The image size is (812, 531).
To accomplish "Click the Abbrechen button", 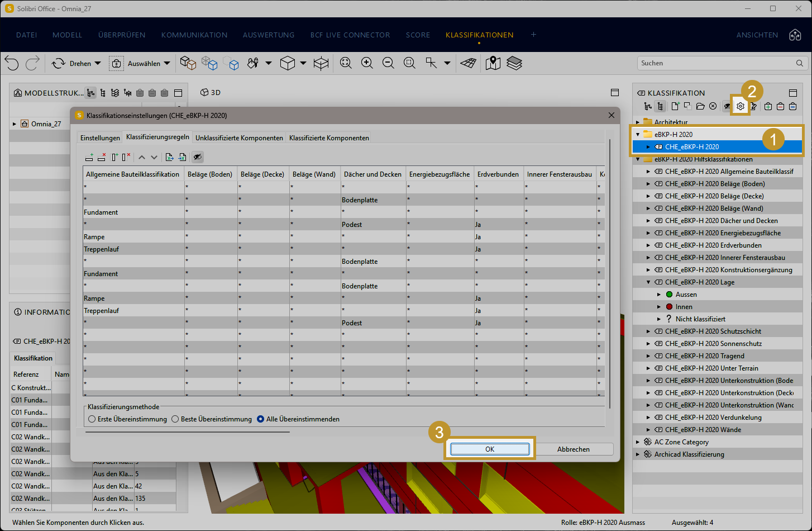I will click(x=573, y=449).
